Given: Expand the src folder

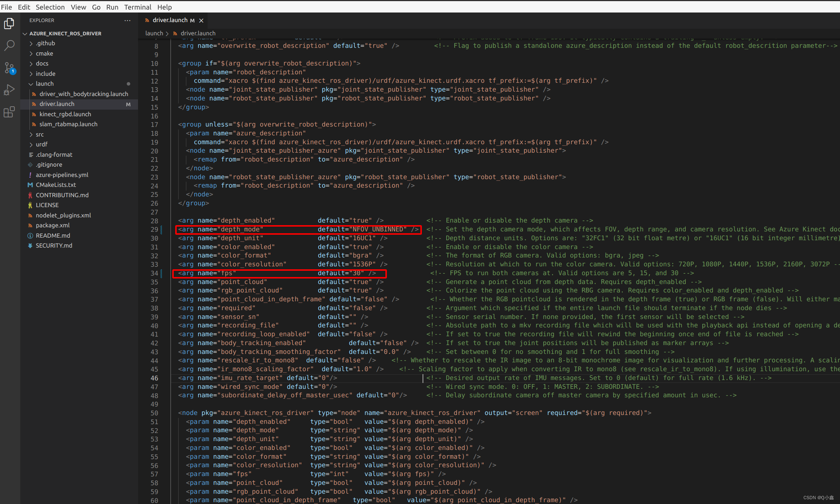Looking at the screenshot, I should (x=39, y=134).
